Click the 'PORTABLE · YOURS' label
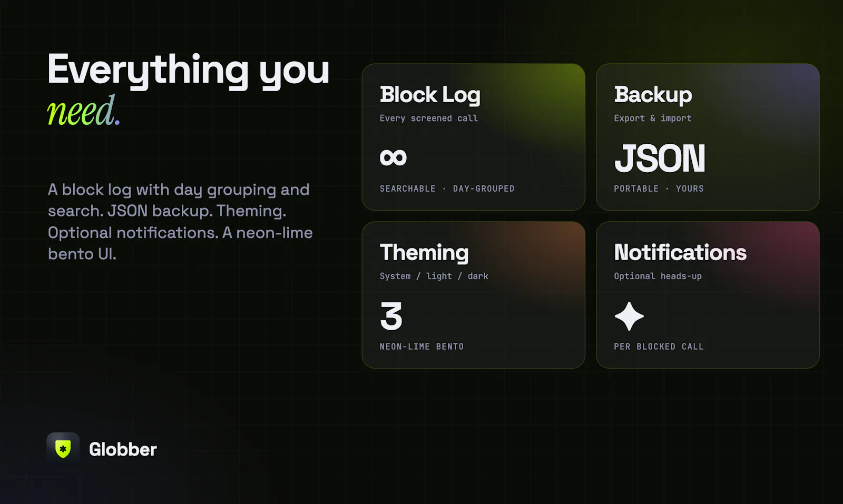The width and height of the screenshot is (843, 504). pyautogui.click(x=659, y=189)
